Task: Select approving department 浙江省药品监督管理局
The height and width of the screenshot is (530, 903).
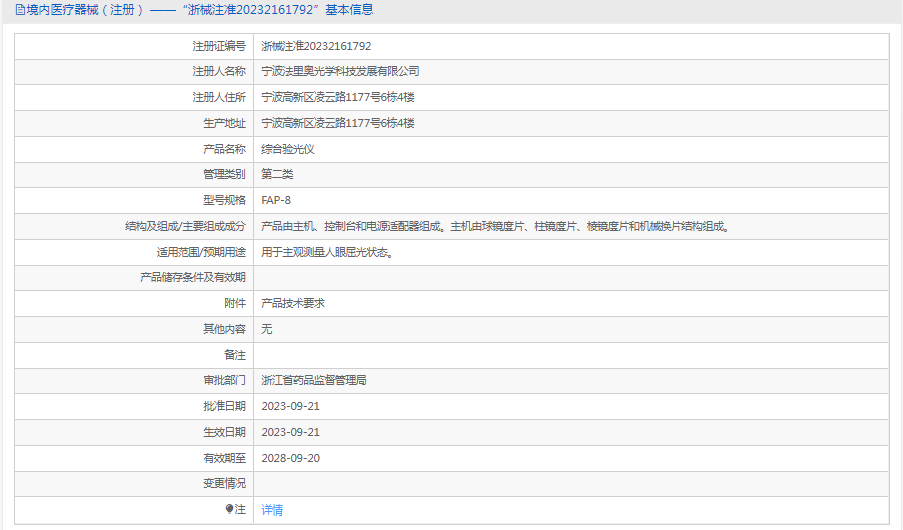Action: tap(314, 380)
